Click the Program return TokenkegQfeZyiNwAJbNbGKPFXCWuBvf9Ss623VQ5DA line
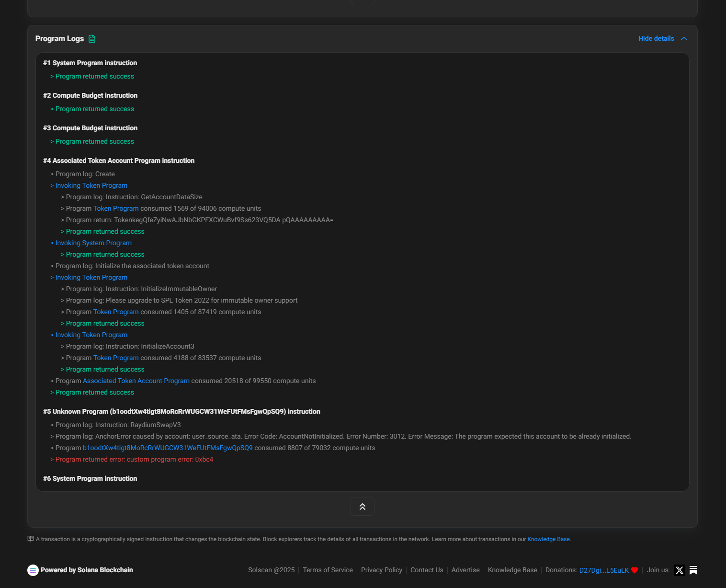This screenshot has height=588, width=726. [197, 220]
